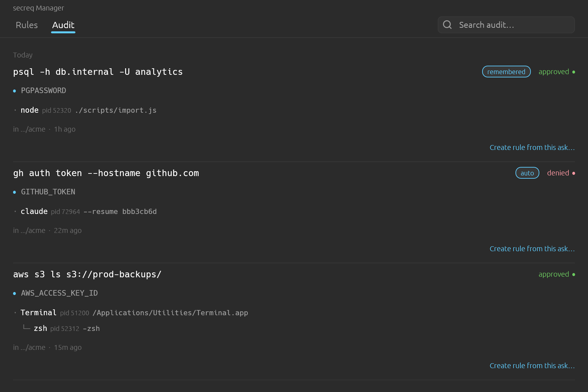Click the remembered badge on psql entry

click(506, 72)
